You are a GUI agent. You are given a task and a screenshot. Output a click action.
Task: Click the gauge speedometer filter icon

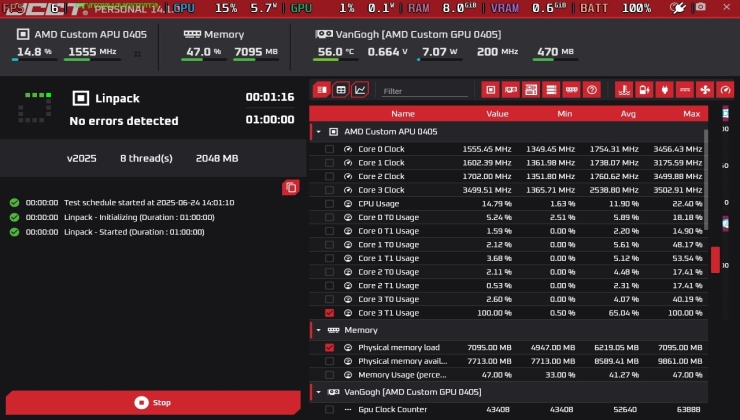tap(726, 90)
